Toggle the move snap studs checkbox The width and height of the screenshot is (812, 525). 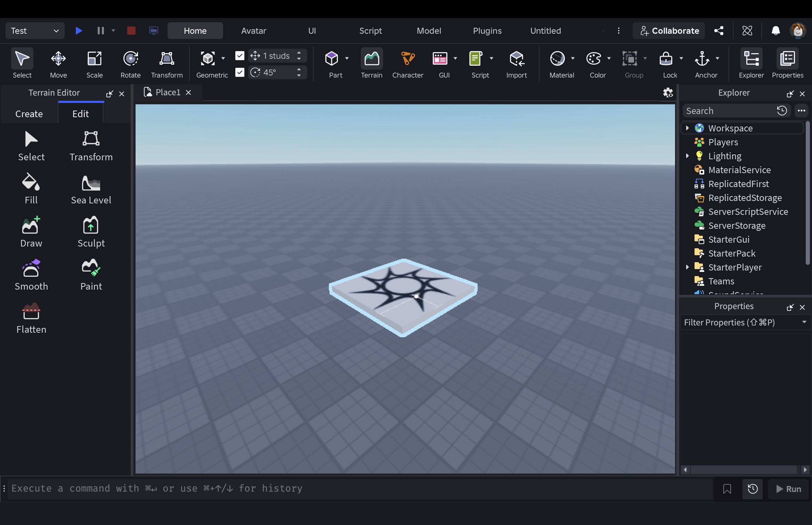coord(240,56)
